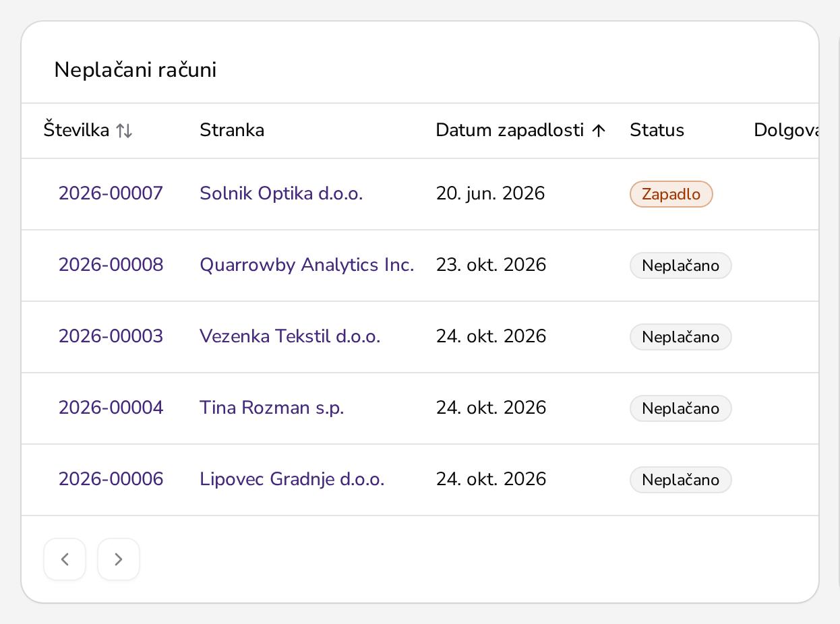Open invoice 2026-00006
The width and height of the screenshot is (840, 624).
coord(111,480)
